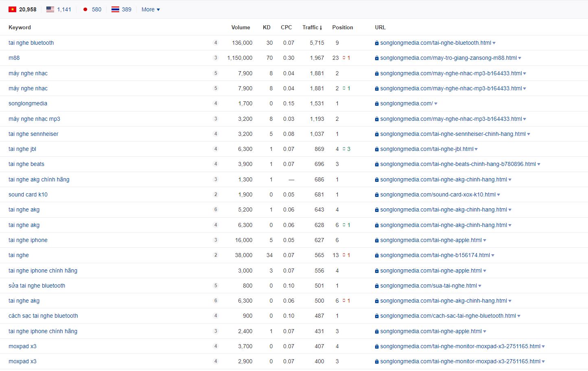Click lock icon beside sua-tai-nghe.html URL

pyautogui.click(x=377, y=286)
